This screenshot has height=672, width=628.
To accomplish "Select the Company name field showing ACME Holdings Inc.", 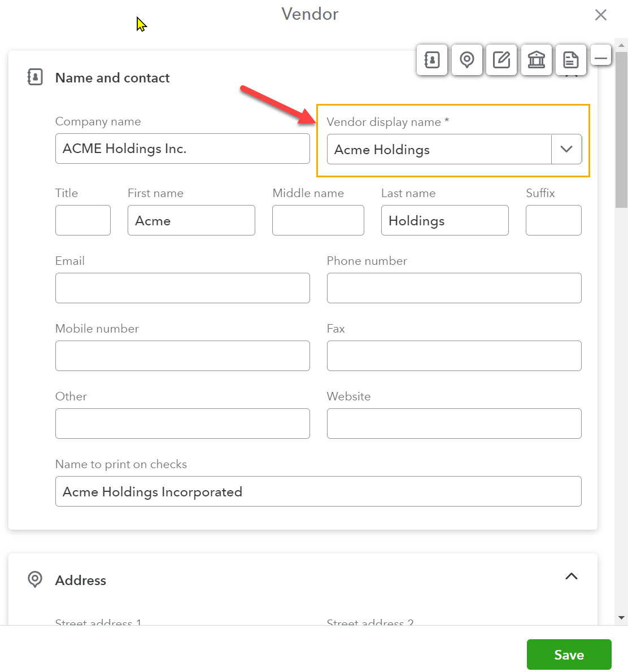I will pyautogui.click(x=182, y=149).
